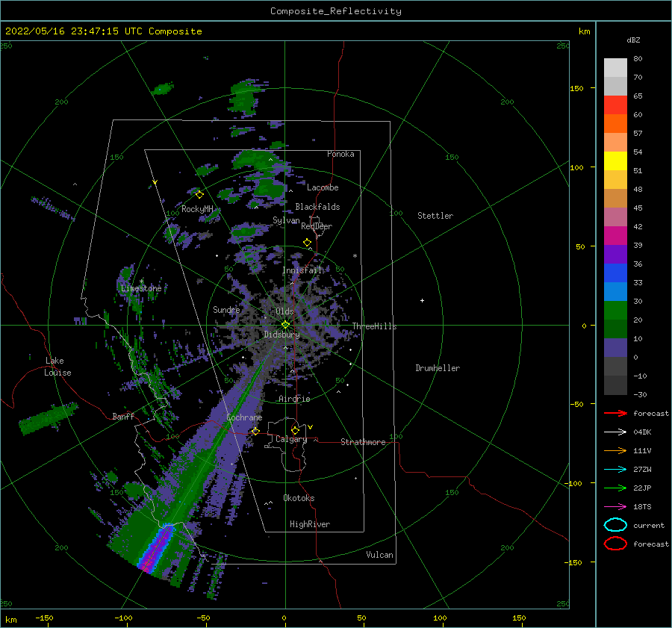The height and width of the screenshot is (628, 672).
Task: Click the yellow diamond marker above Calgary label
Action: (x=295, y=430)
